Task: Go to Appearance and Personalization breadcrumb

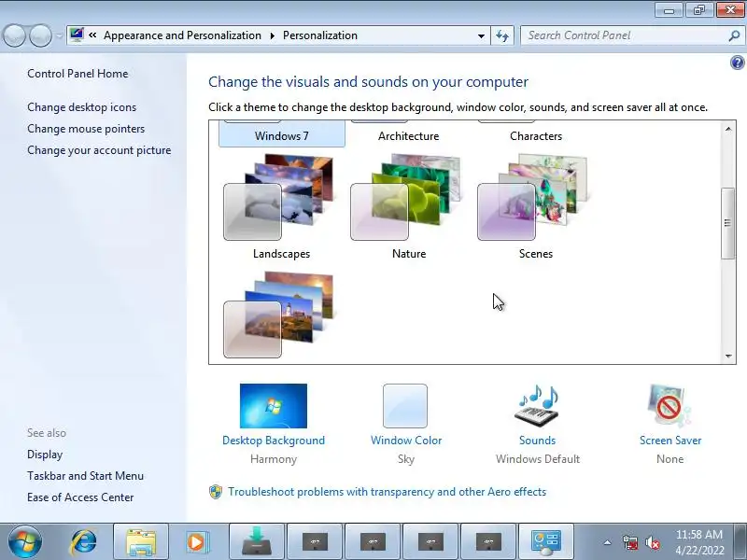Action: 182,35
